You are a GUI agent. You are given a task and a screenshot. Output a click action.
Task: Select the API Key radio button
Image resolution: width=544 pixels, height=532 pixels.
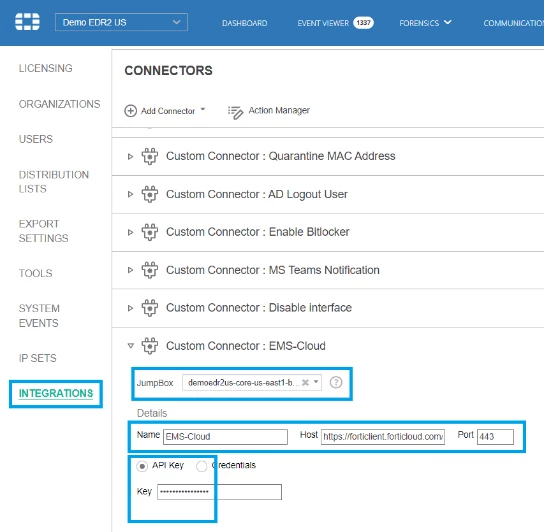point(142,466)
